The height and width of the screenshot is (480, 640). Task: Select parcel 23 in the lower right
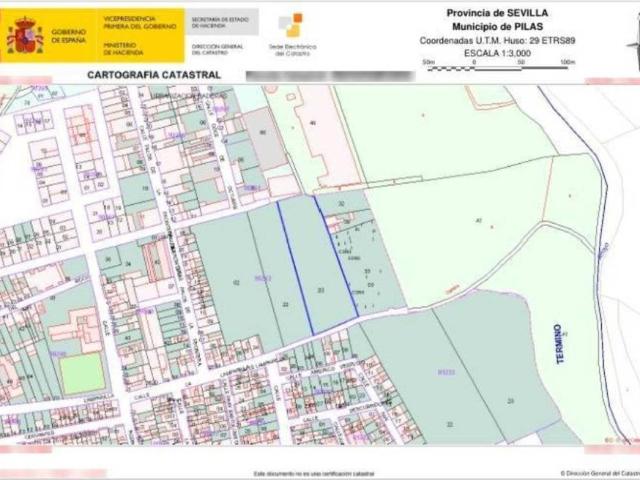(510, 400)
